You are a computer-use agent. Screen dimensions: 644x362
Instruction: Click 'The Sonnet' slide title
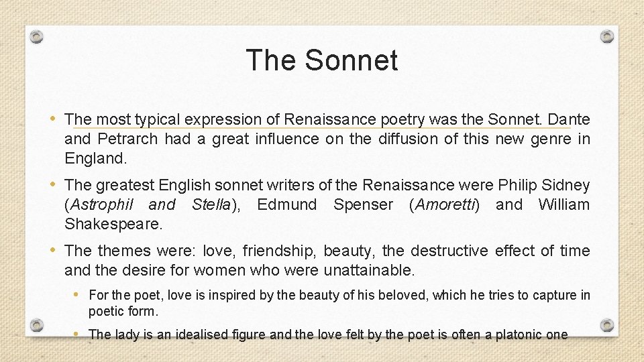[322, 60]
